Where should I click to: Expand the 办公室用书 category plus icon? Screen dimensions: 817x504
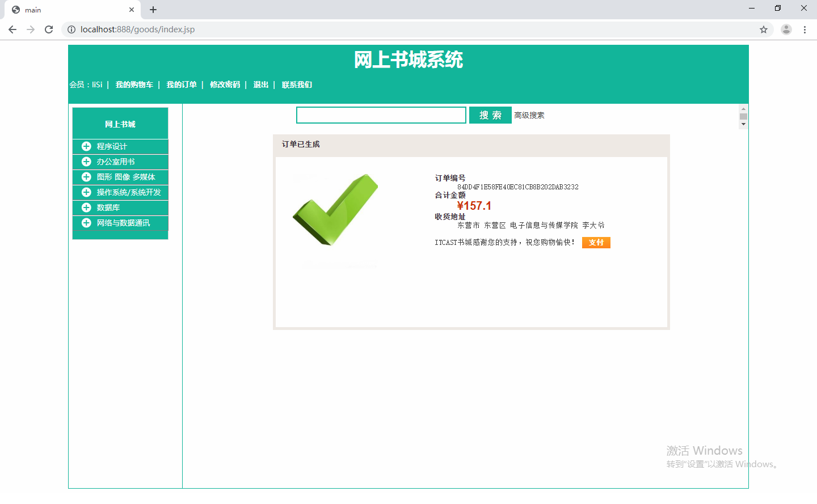[86, 162]
